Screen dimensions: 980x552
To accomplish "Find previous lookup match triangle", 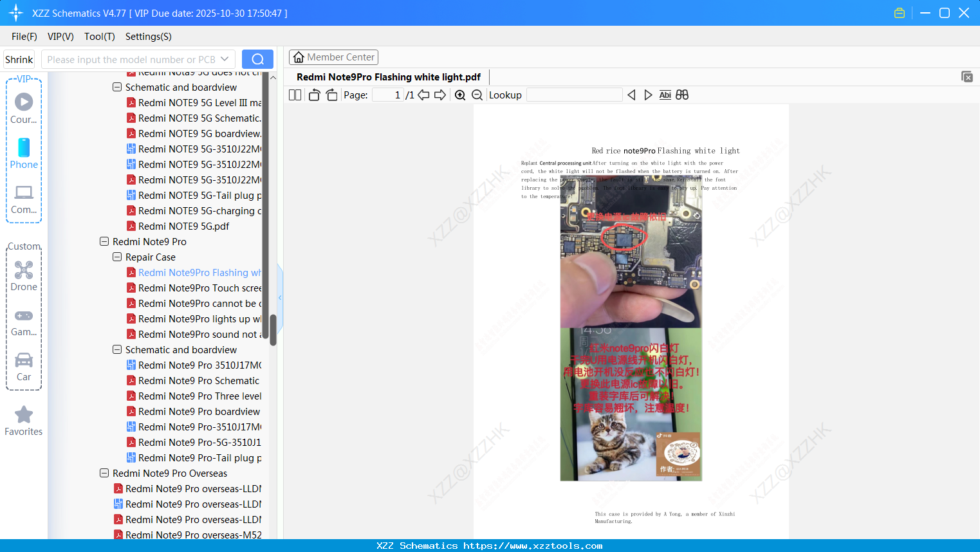I will tap(631, 95).
